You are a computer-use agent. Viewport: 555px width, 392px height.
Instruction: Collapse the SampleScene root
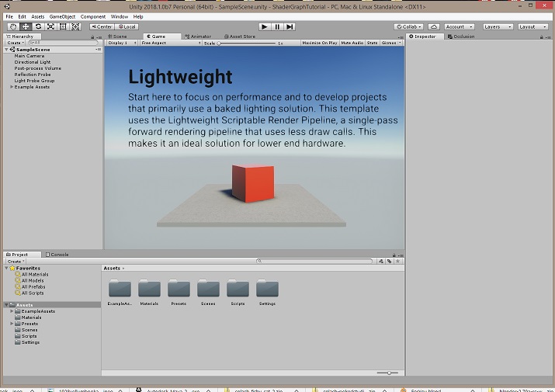pyautogui.click(x=7, y=50)
